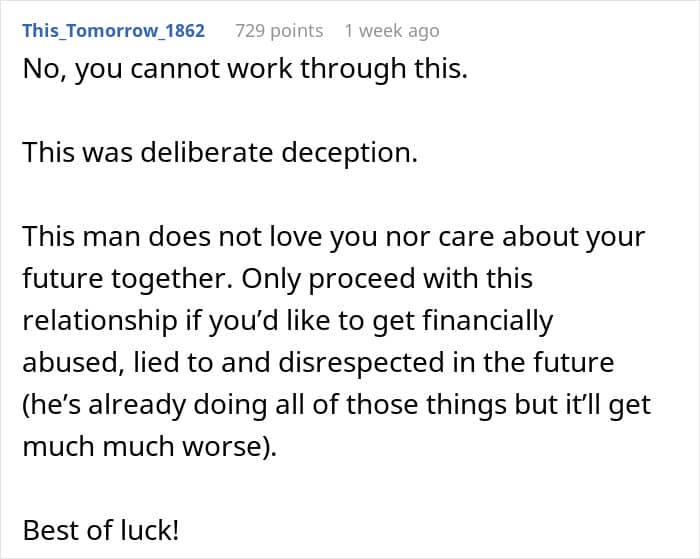This screenshot has width=700, height=559.
Task: Click the line 'This was deliberate deception.'
Action: tap(220, 153)
